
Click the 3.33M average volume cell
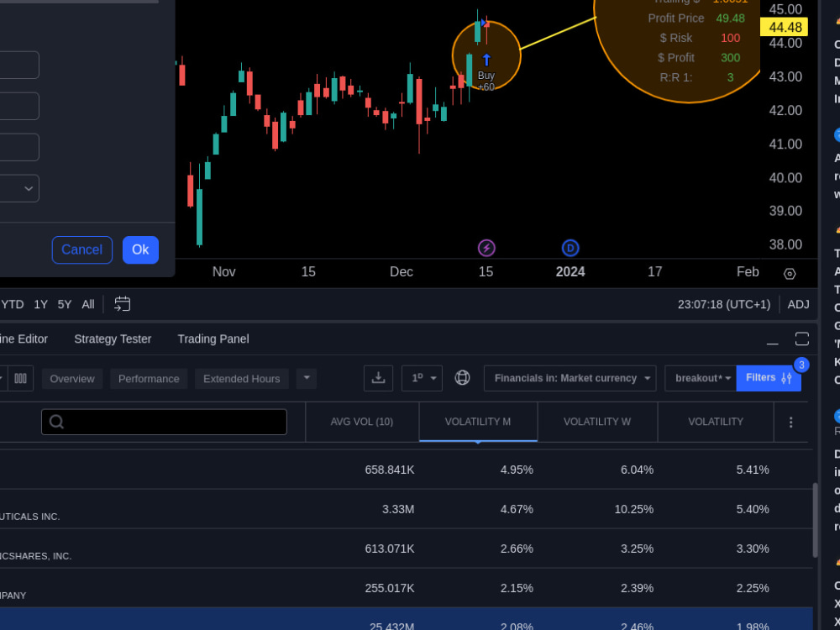click(398, 510)
